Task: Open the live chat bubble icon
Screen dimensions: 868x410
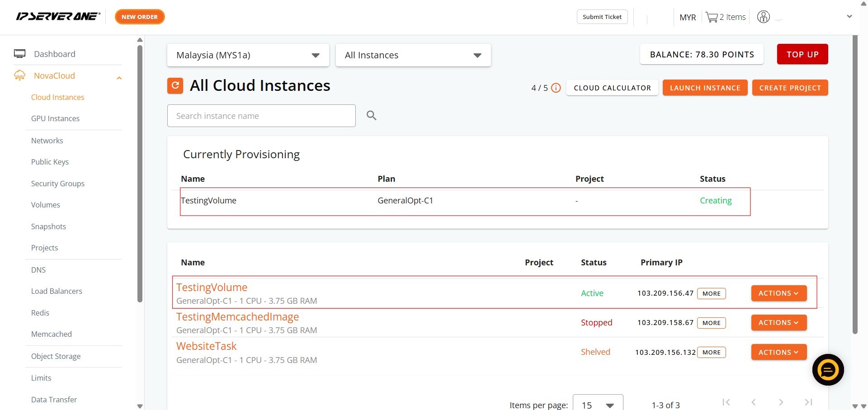Action: pyautogui.click(x=828, y=370)
